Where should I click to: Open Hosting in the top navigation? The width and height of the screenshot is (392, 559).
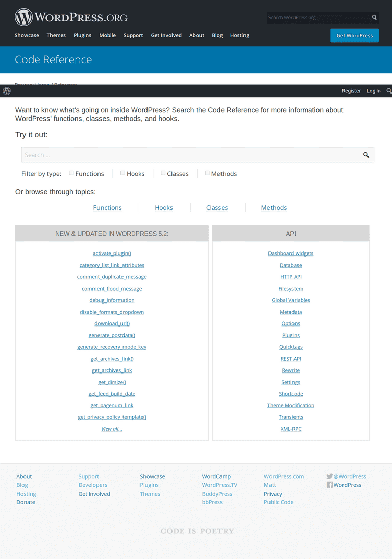239,35
